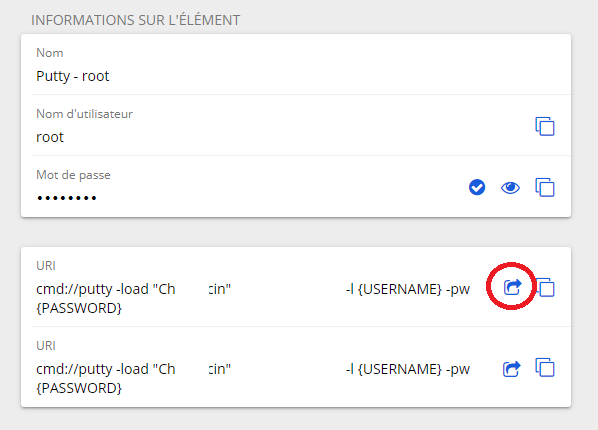Image resolution: width=598 pixels, height=430 pixels.
Task: Click the 'Mot de passe' label
Action: [x=73, y=175]
